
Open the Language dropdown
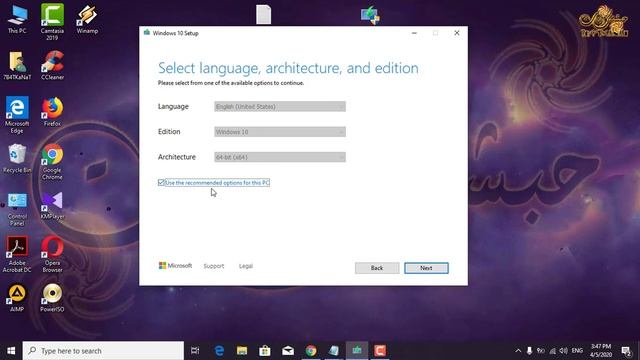[x=280, y=107]
